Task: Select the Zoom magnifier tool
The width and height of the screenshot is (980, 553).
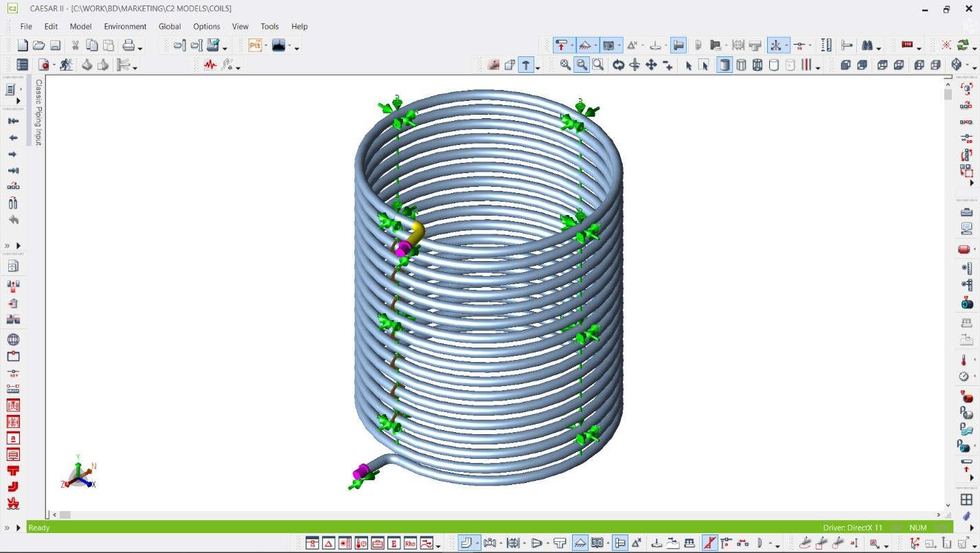Action: [565, 65]
